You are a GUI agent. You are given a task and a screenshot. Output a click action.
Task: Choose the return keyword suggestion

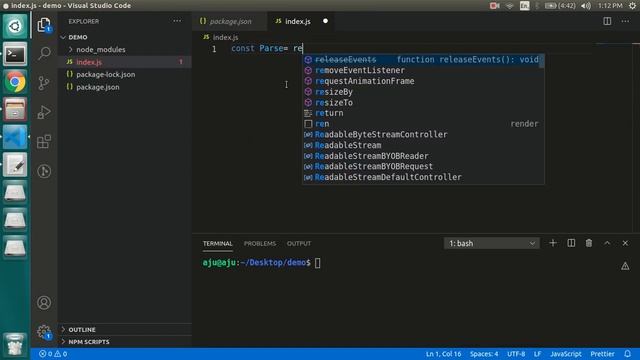point(423,113)
